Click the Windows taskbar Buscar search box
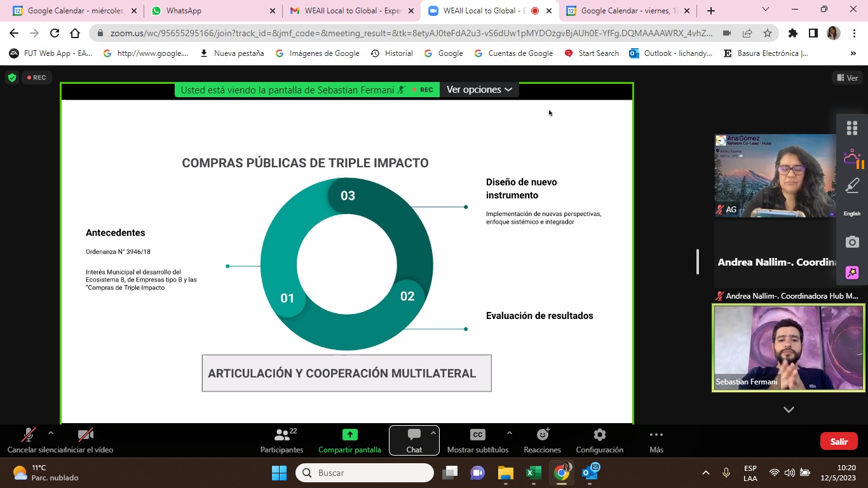The image size is (868, 488). click(365, 473)
